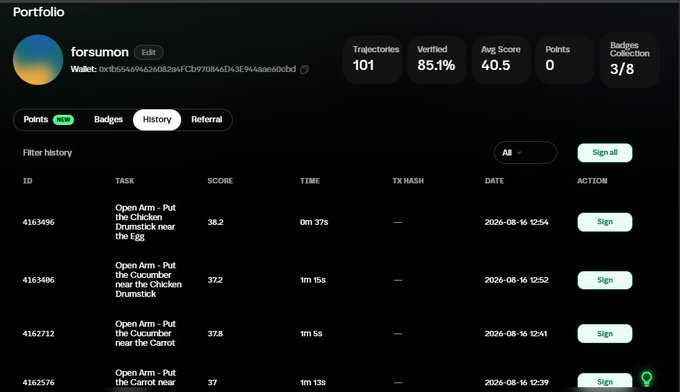Open the Points 0 stat card
This screenshot has width=680, height=392.
(565, 60)
